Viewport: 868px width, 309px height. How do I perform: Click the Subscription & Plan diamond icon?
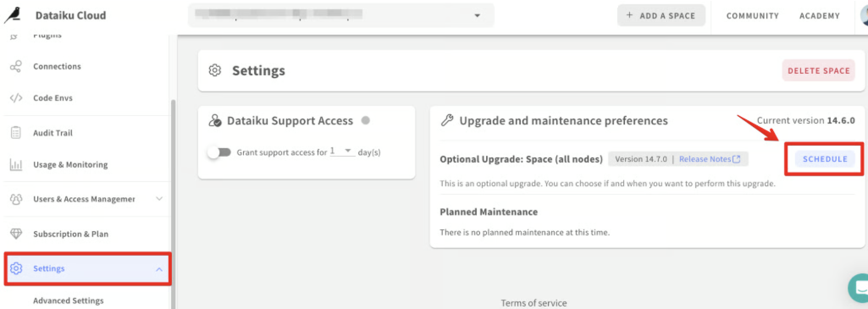[x=16, y=234]
